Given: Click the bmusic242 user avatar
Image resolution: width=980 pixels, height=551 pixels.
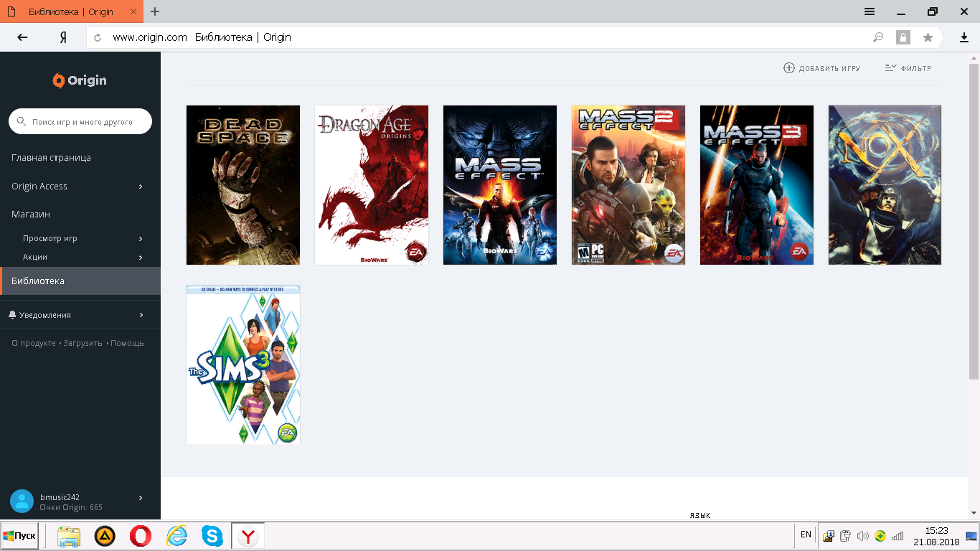Looking at the screenshot, I should pos(22,501).
